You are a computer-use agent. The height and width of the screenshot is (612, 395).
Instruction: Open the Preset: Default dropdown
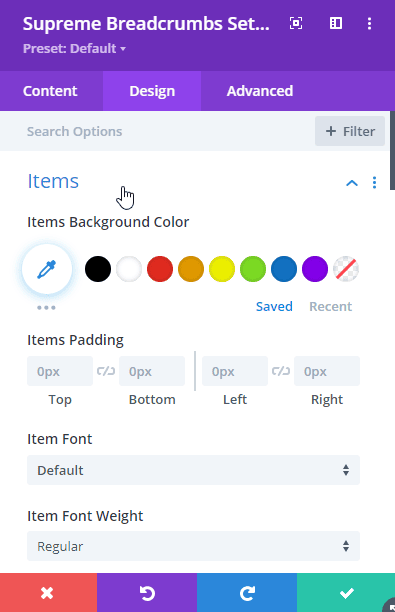pyautogui.click(x=74, y=48)
